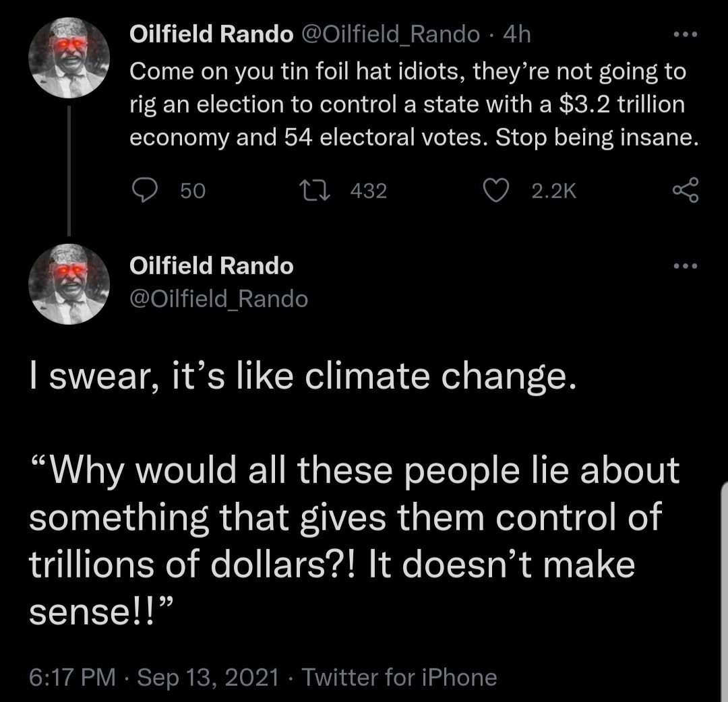Open the tweet about rigging an election
The width and height of the screenshot is (728, 702).
pyautogui.click(x=404, y=104)
